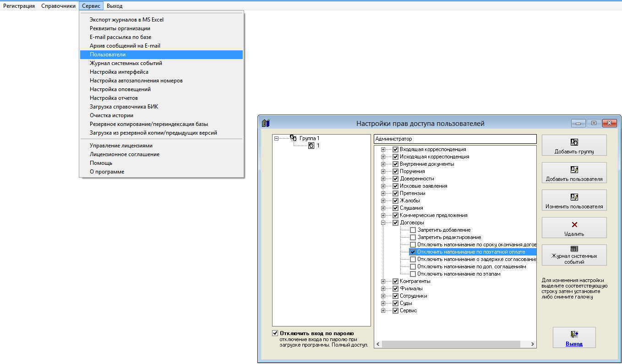
Task: Click the user 1 icon in tree
Action: (311, 146)
